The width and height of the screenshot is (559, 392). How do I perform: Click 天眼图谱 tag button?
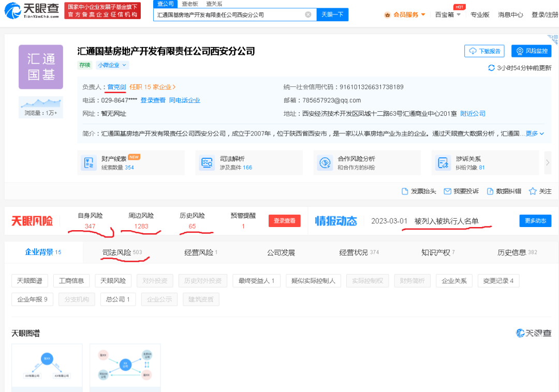[30, 281]
